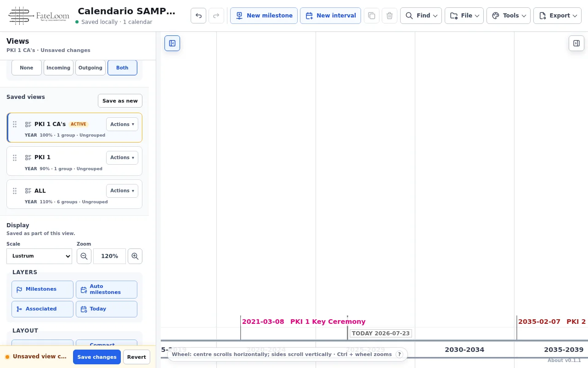588x368 pixels.
Task: Click the Calendario SAMP title
Action: (126, 11)
